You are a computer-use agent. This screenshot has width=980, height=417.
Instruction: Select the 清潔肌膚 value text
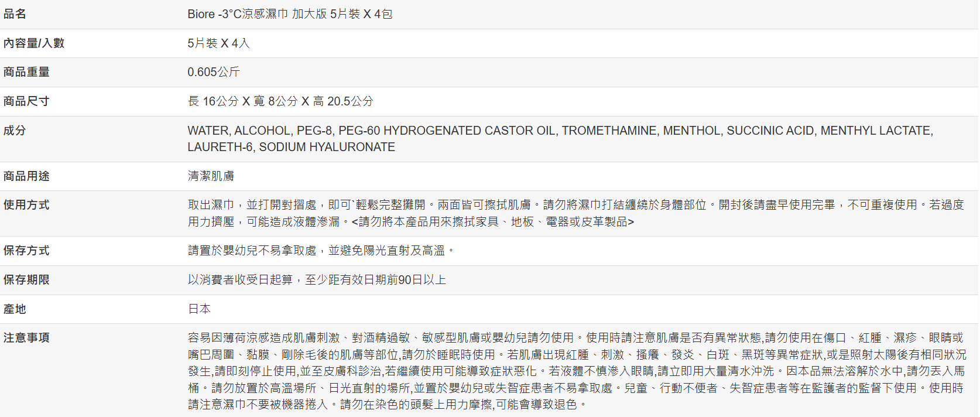[211, 176]
